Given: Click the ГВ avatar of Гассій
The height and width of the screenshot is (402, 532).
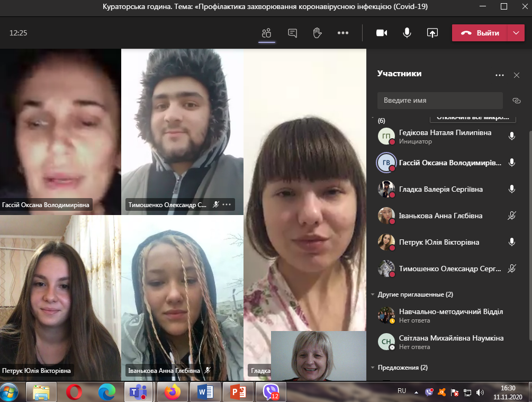Looking at the screenshot, I should 386,163.
